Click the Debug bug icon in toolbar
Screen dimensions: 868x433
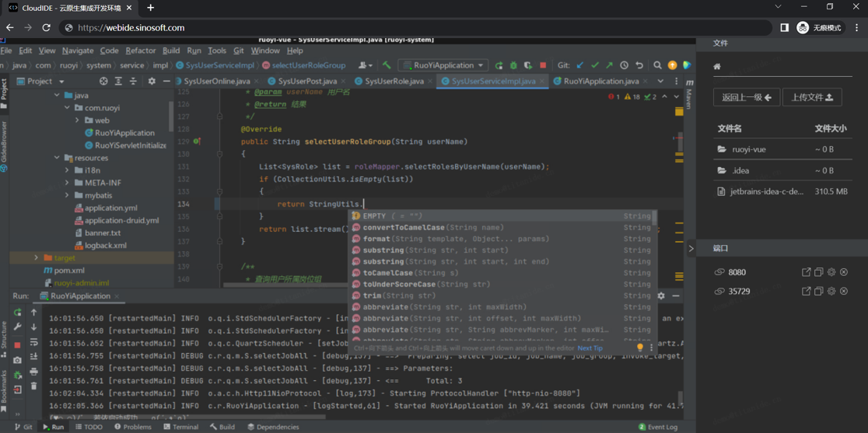[513, 65]
